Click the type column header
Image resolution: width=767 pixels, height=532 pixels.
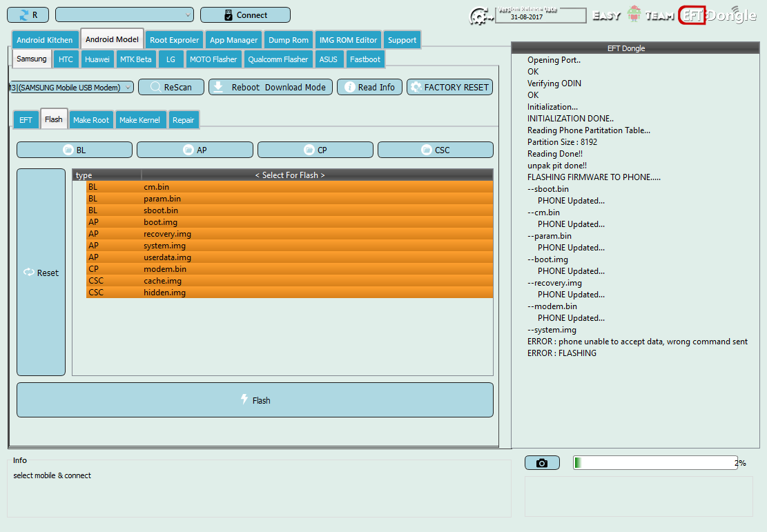click(106, 175)
